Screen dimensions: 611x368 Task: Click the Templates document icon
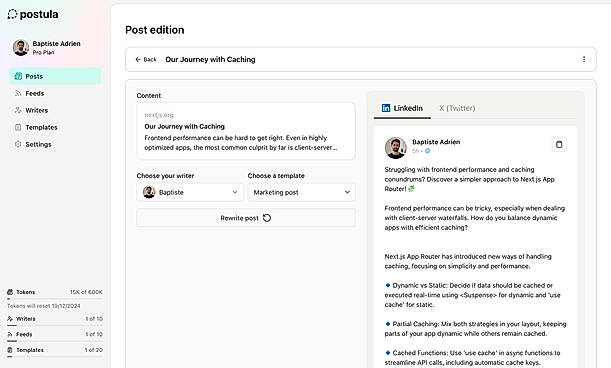18,127
